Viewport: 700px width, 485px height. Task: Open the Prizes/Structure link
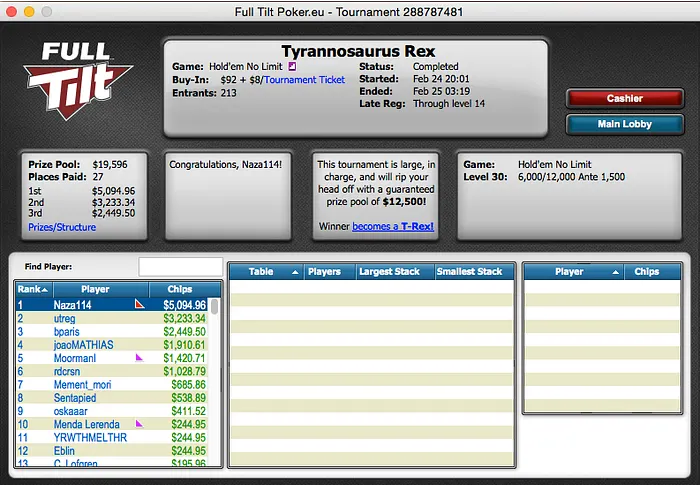pos(62,227)
